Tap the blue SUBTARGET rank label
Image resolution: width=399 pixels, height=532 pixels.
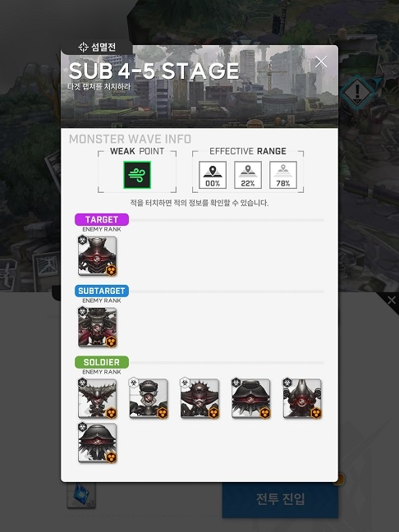[102, 291]
